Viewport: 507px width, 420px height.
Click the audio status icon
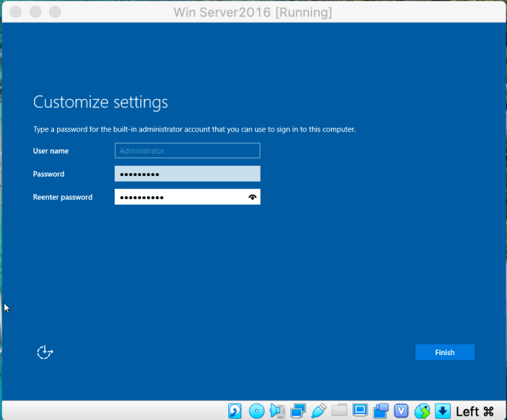(x=277, y=411)
